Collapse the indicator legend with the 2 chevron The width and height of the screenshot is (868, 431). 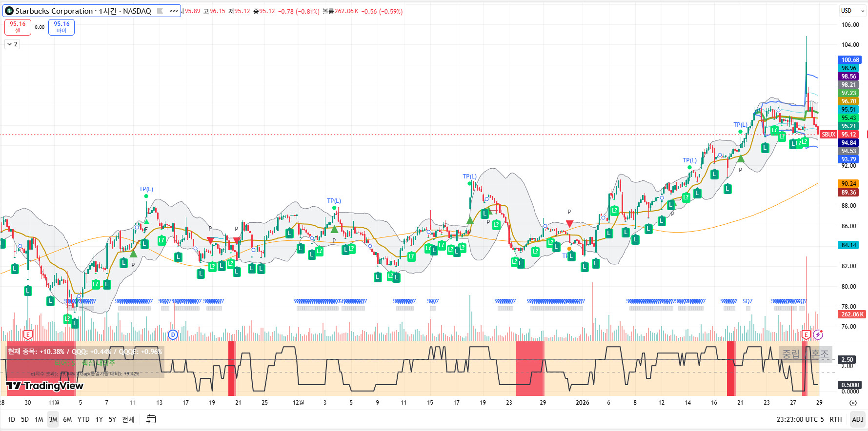point(12,44)
